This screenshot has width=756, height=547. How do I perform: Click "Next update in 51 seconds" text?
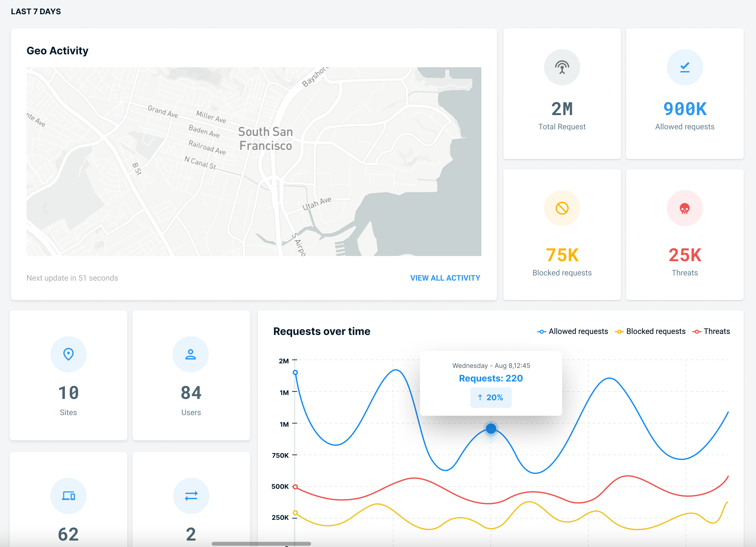click(x=72, y=278)
